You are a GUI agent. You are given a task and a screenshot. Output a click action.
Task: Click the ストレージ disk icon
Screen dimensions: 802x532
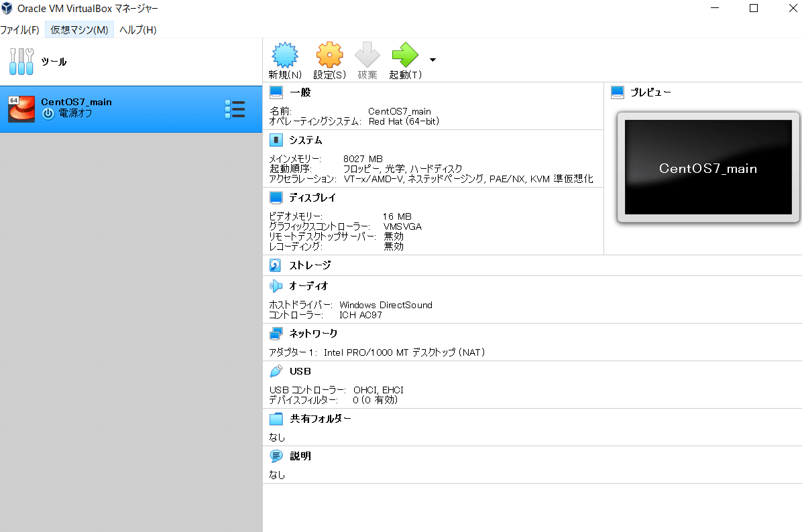point(275,265)
